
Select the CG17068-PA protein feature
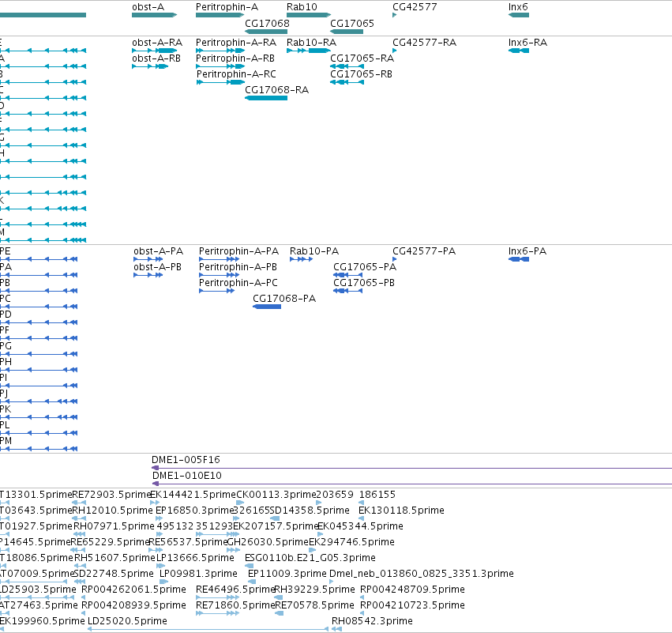coord(267,307)
